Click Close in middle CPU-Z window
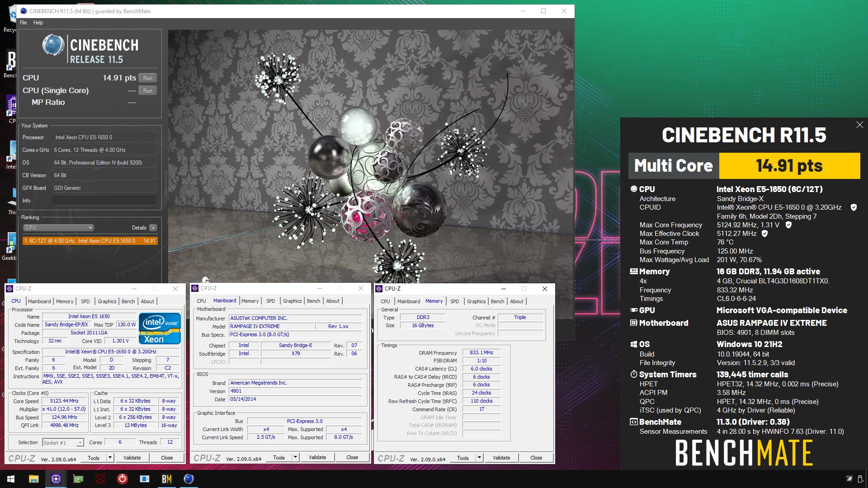This screenshot has width=868, height=488. coord(352,458)
